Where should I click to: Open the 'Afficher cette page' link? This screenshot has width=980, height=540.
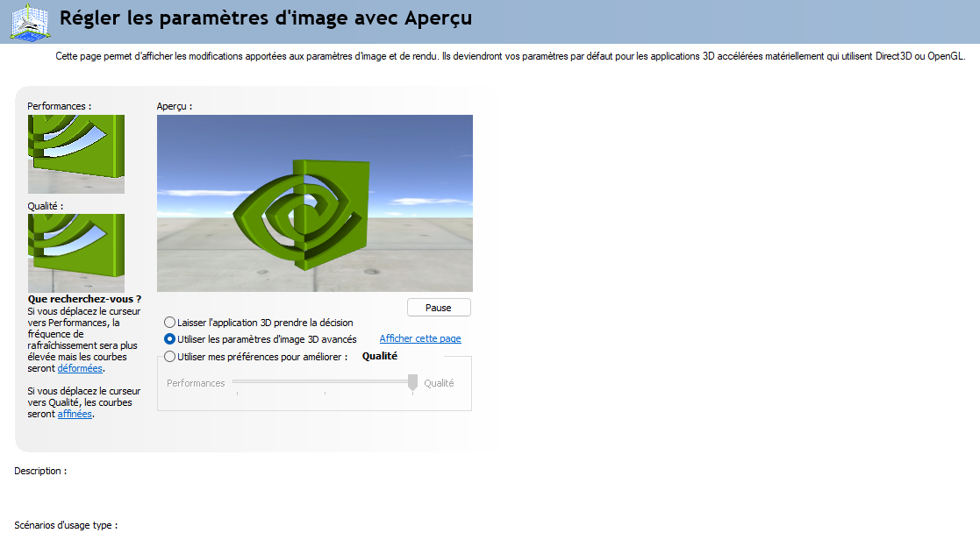click(419, 338)
